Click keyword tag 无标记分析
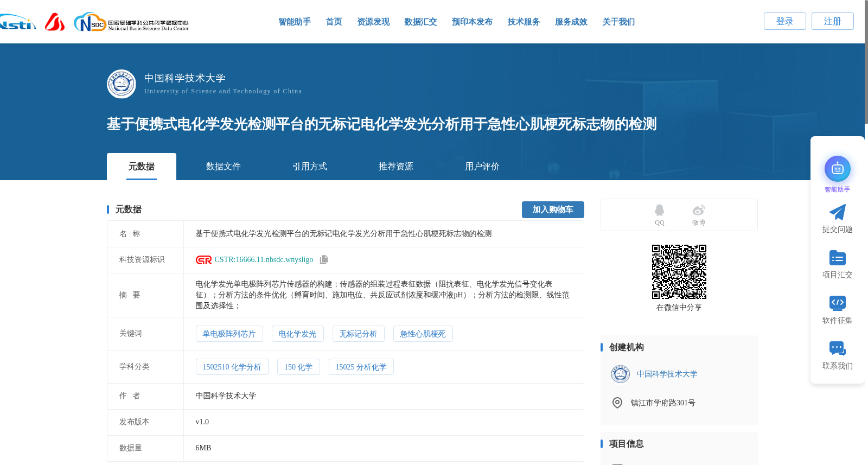Viewport: 868px width, 465px height. click(358, 334)
